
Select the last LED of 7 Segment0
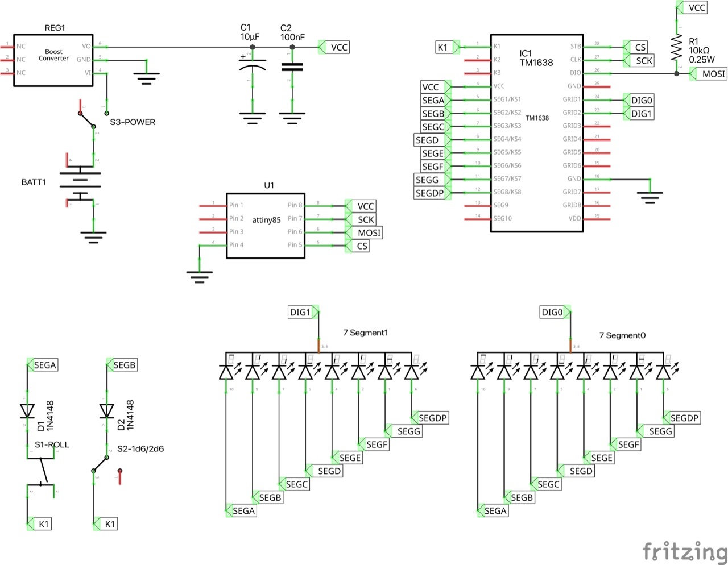tap(663, 372)
